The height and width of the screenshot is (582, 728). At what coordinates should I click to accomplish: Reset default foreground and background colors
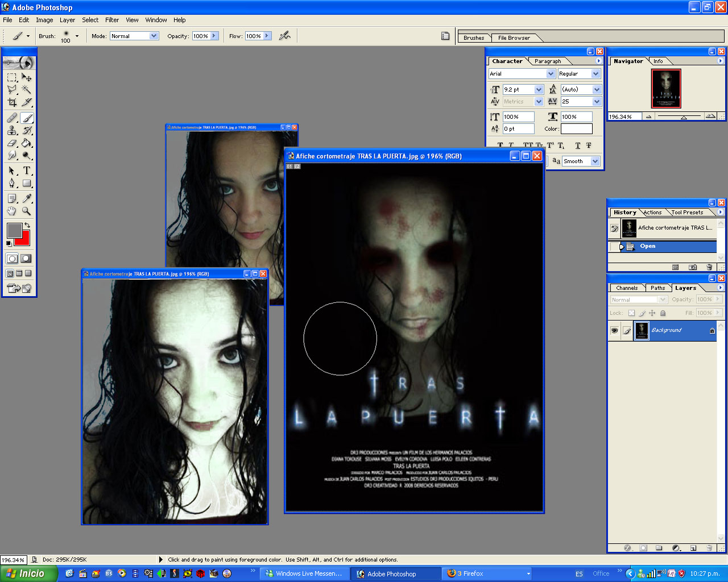point(9,243)
